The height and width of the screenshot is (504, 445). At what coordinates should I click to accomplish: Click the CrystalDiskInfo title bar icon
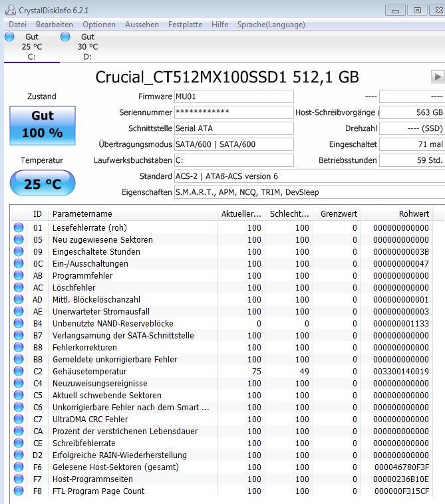coord(10,10)
